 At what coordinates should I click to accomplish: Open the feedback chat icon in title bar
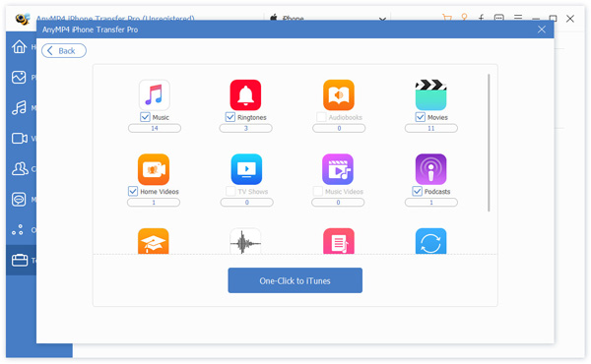[x=499, y=18]
